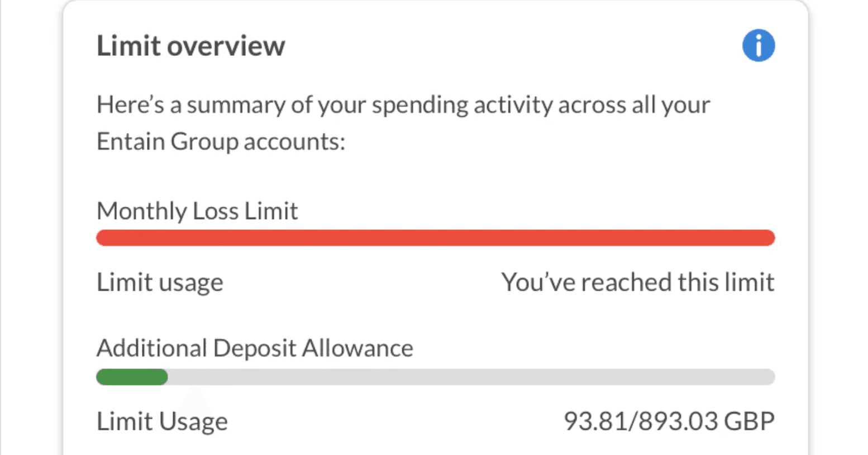
Task: Click the green filled portion of the bar
Action: tap(131, 377)
